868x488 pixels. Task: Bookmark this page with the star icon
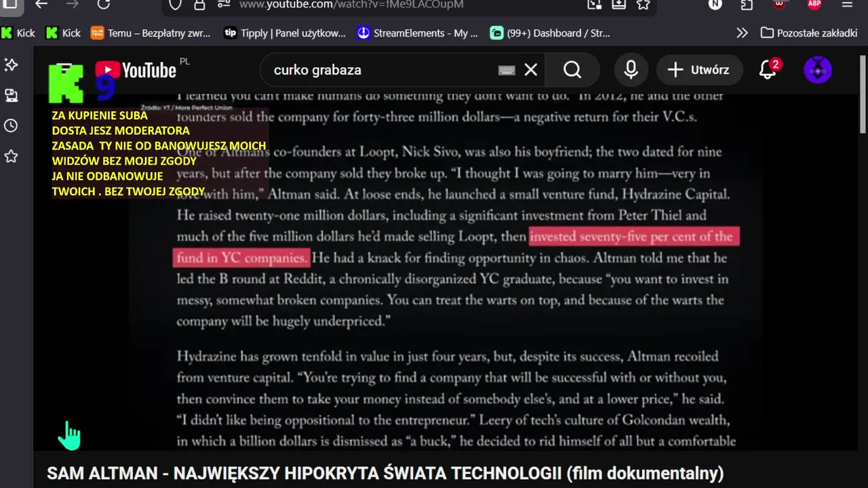(644, 4)
